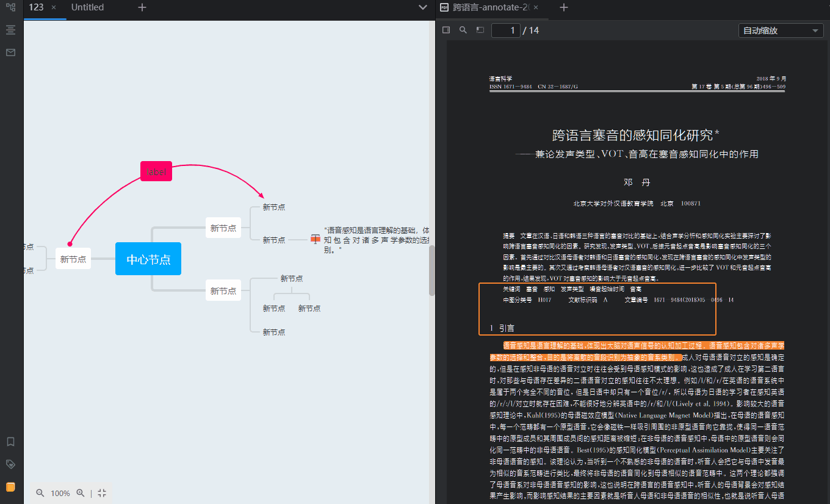Zoom out the mind map canvas
Image resolution: width=830 pixels, height=504 pixels.
[x=40, y=493]
